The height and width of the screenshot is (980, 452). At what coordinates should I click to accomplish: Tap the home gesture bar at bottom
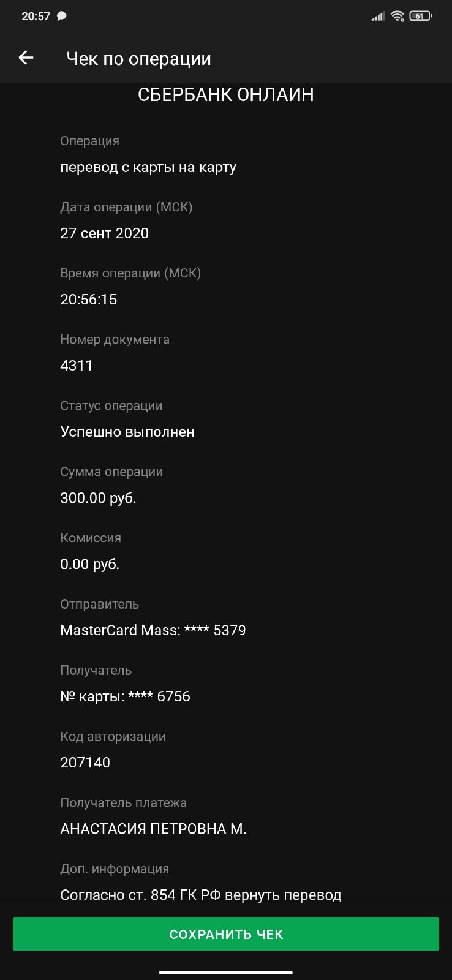(226, 972)
